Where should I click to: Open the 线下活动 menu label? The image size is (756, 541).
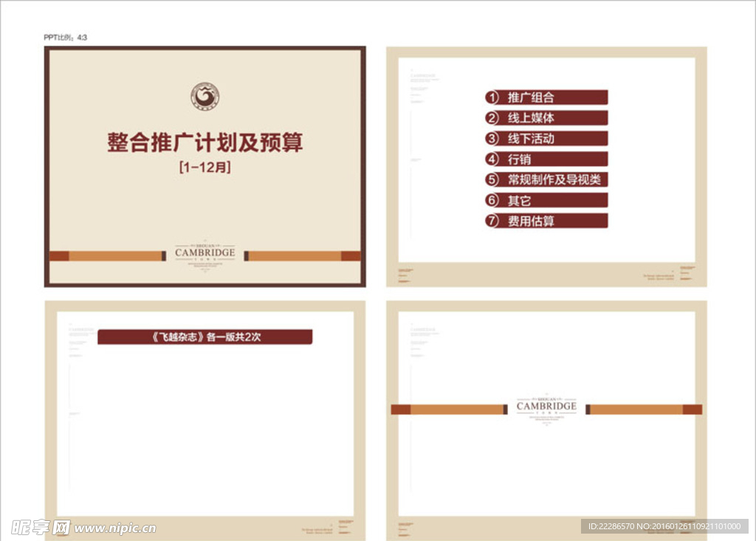click(x=531, y=139)
